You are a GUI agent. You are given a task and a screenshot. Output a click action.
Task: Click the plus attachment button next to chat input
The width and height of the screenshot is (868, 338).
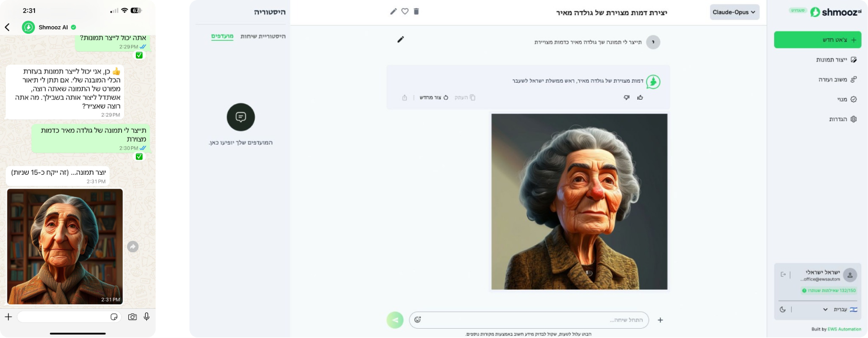click(660, 320)
